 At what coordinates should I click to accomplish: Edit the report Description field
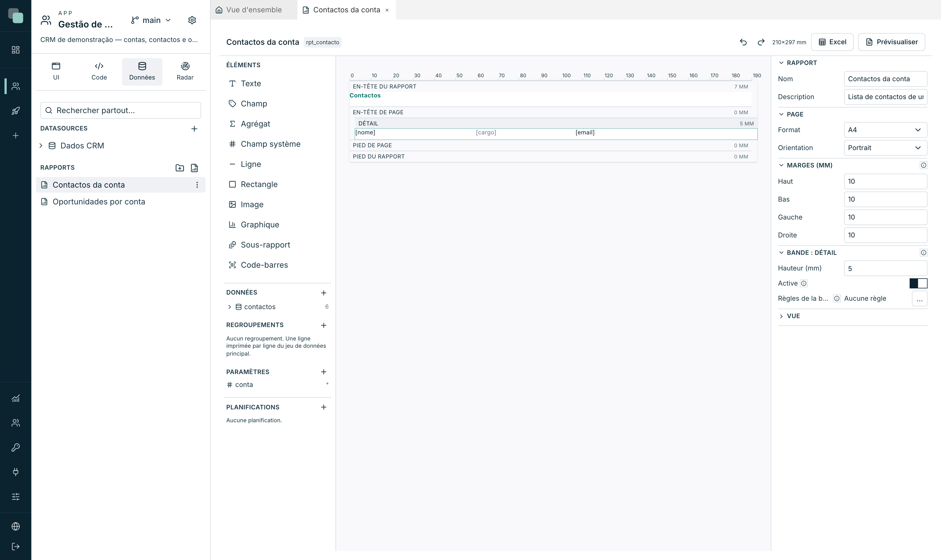coord(885,97)
